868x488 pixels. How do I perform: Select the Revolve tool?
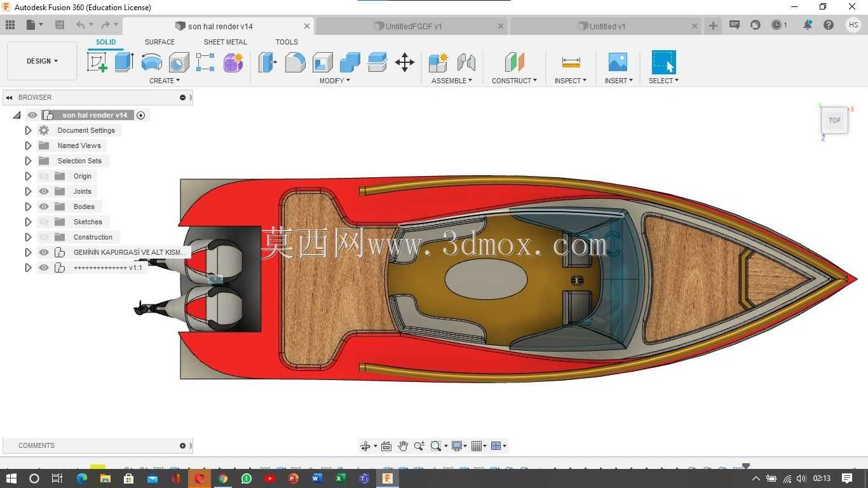pos(151,62)
